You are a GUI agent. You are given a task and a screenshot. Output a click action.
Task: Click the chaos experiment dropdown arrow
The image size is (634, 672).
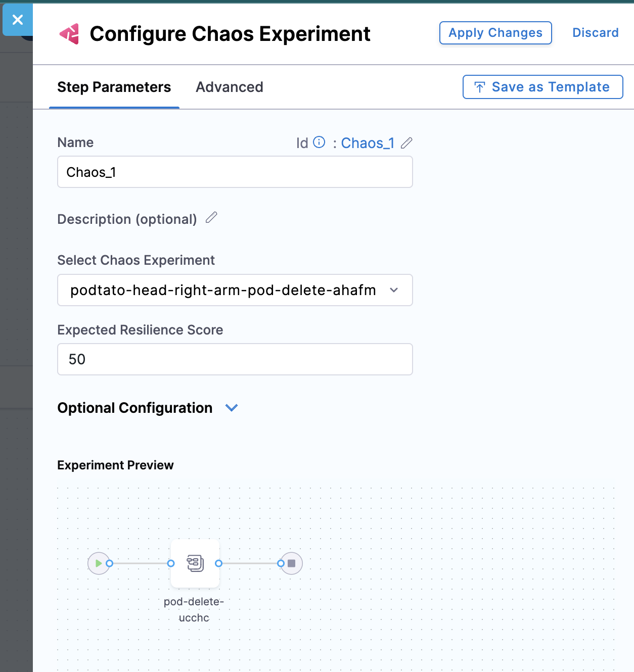[394, 290]
